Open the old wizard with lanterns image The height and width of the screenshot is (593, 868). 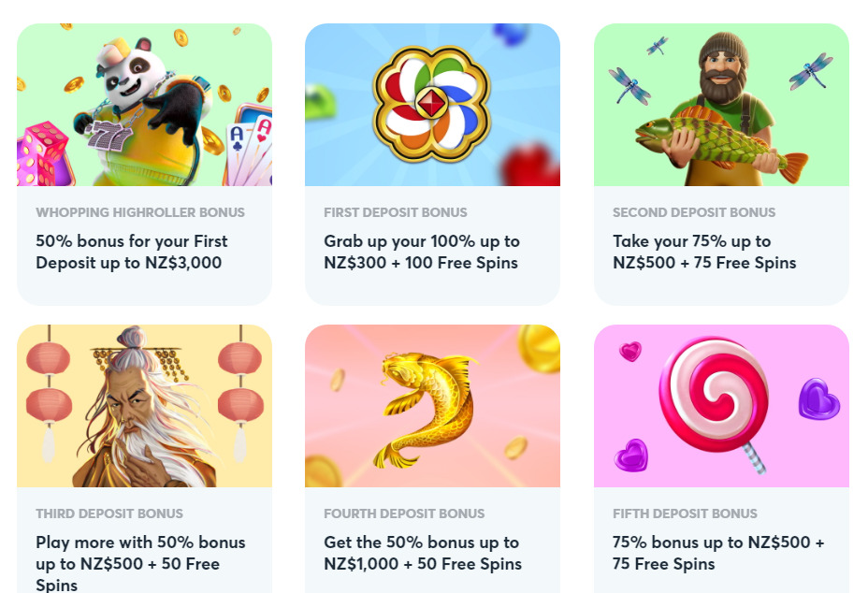pos(144,406)
